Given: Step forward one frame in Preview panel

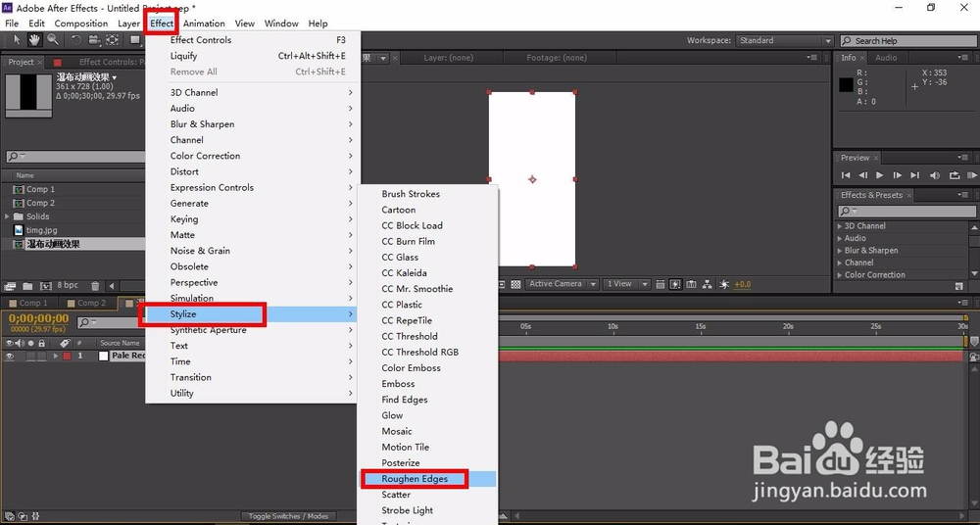Looking at the screenshot, I should [898, 175].
